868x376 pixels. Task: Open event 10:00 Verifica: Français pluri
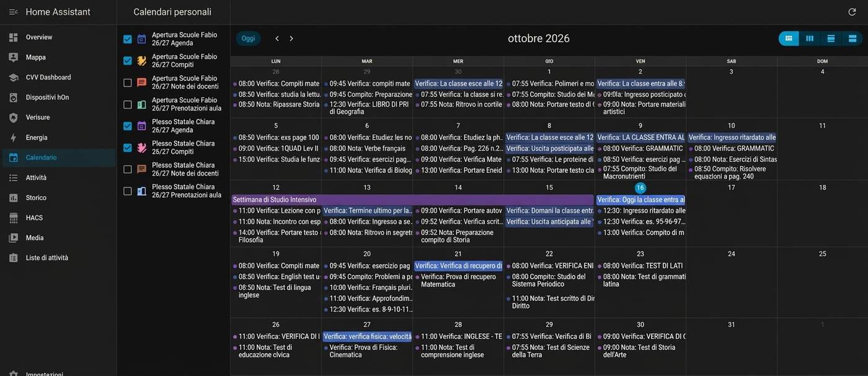click(x=367, y=288)
